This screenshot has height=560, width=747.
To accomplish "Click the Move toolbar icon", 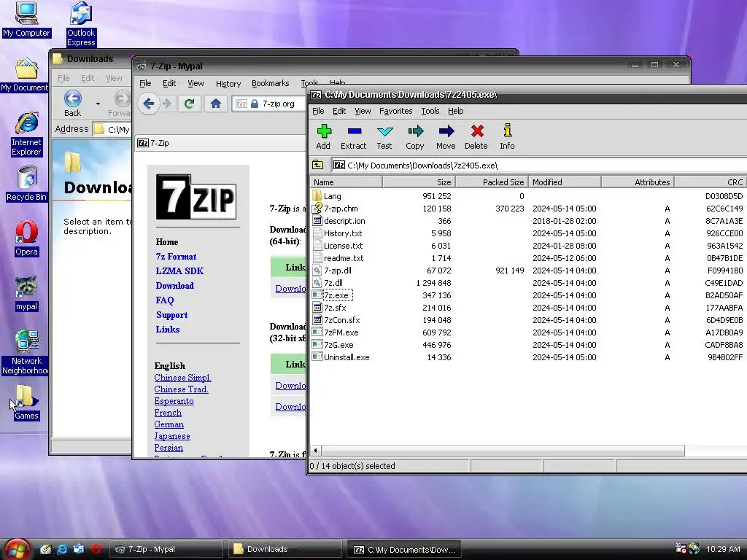I will tap(446, 136).
